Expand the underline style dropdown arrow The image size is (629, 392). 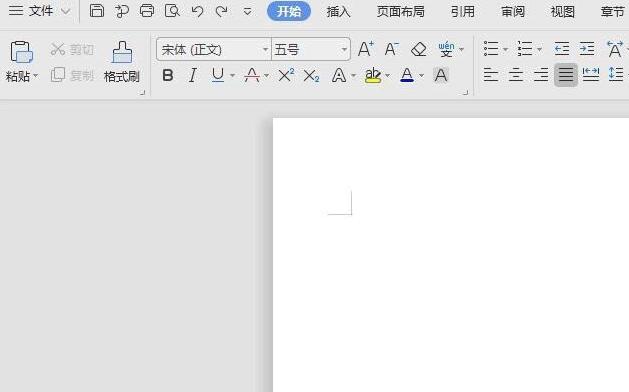pos(232,75)
